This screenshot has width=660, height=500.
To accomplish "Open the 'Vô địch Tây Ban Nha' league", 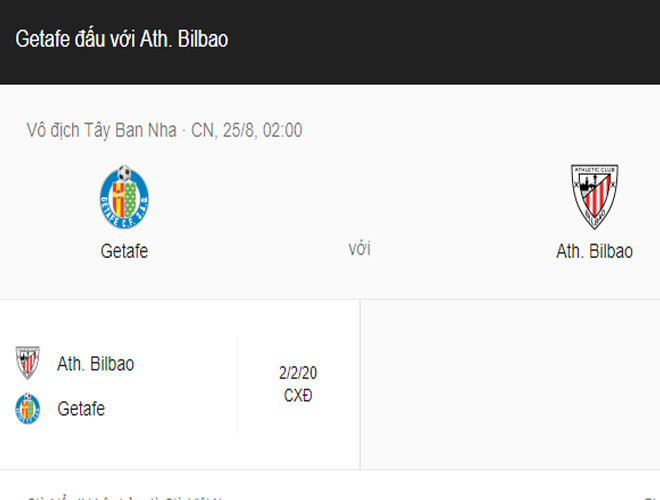I will 101,130.
